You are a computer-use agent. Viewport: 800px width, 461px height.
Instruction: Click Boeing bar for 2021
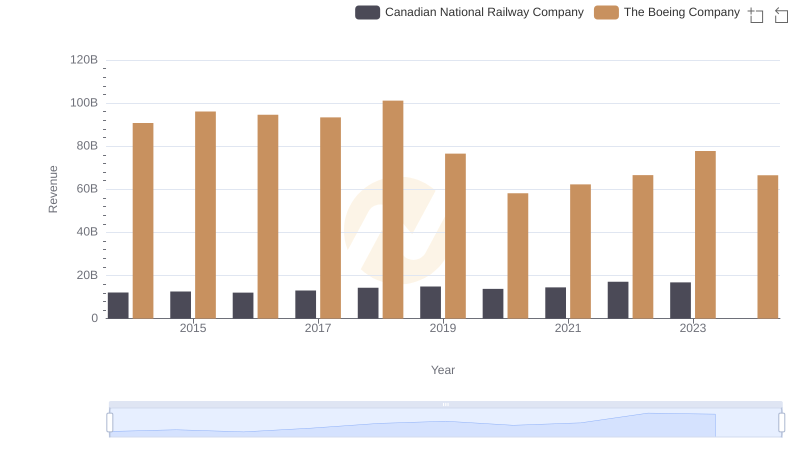coord(580,251)
